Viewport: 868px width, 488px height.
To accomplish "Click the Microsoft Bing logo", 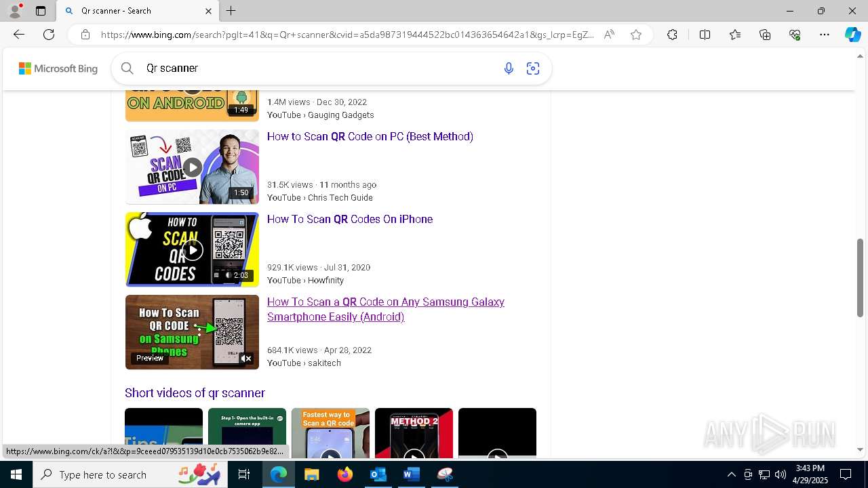I will point(58,68).
